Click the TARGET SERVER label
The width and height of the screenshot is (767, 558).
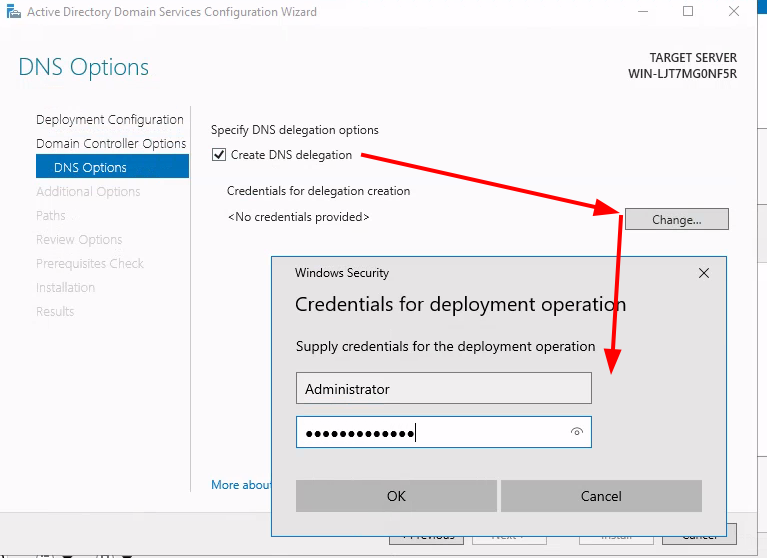pyautogui.click(x=693, y=58)
